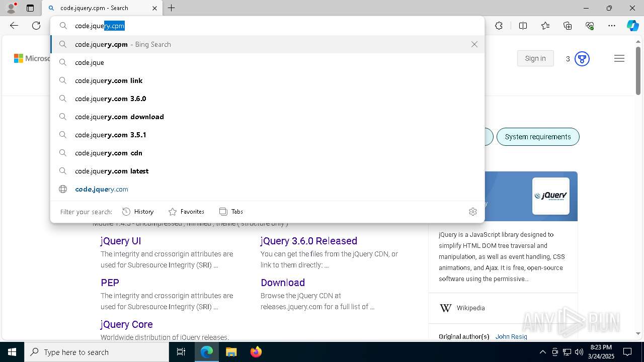644x362 pixels.
Task: Open the Wikipedia source link
Action: [470, 308]
